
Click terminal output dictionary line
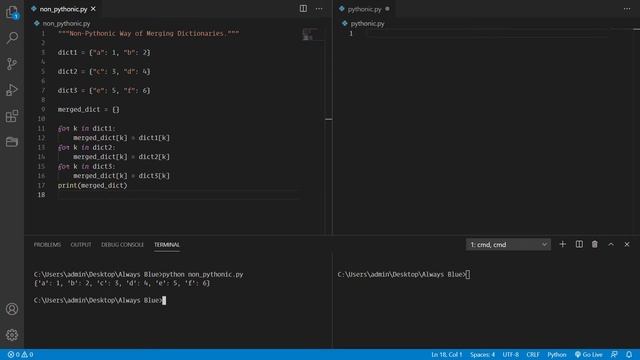pyautogui.click(x=122, y=283)
